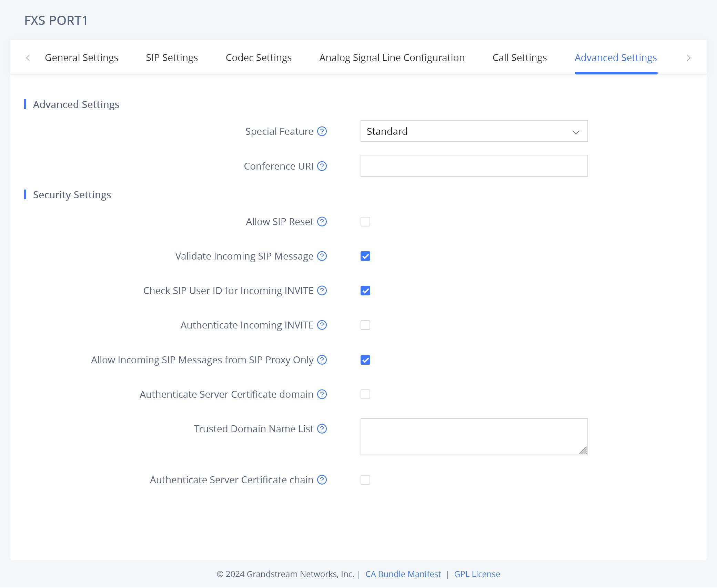
Task: Open the Codec Settings tab
Action: point(258,58)
